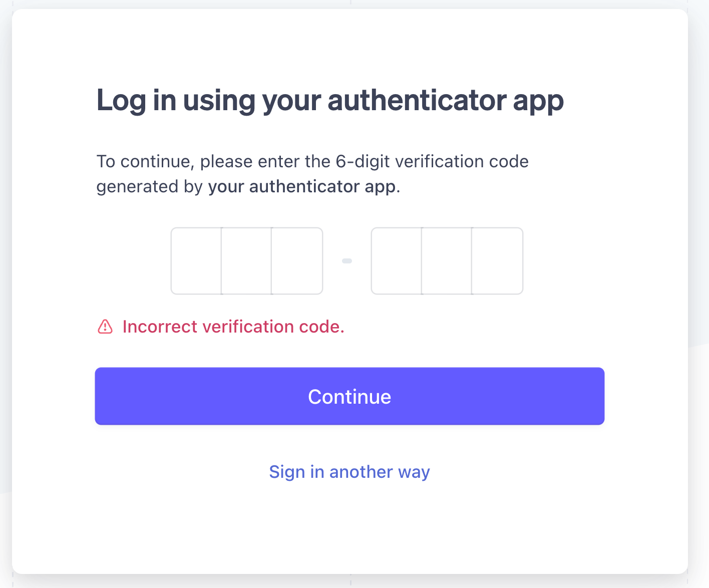This screenshot has width=709, height=588.
Task: Click 'To continue, please enter' instruction text
Action: (174, 161)
